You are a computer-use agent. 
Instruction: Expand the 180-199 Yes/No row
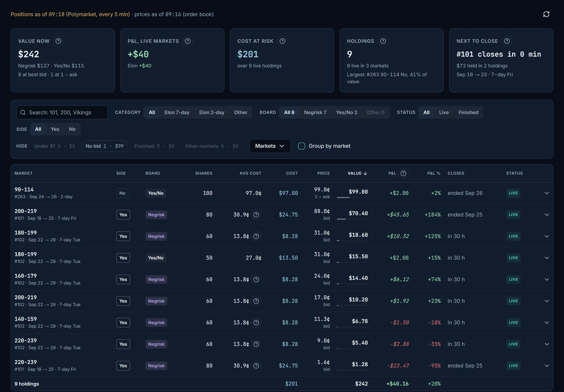[547, 258]
